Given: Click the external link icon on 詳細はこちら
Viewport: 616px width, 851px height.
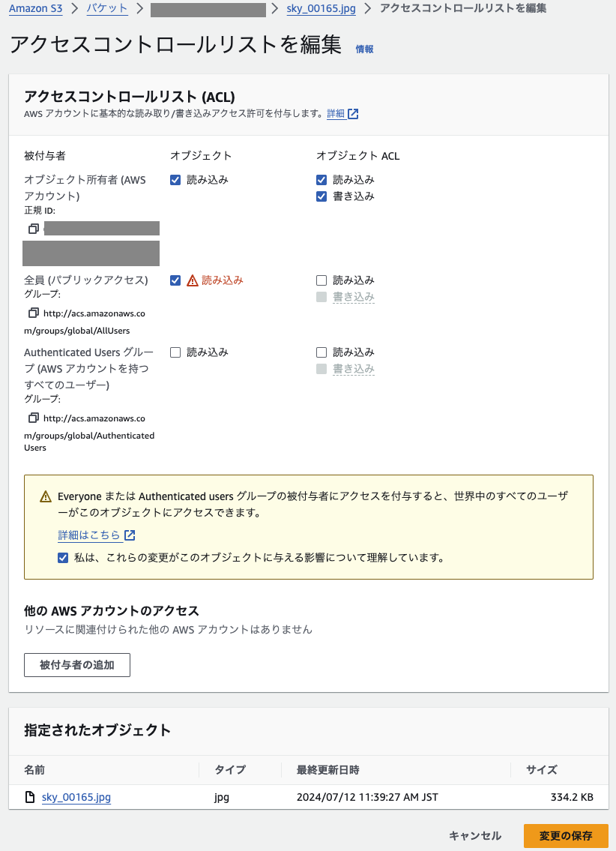Looking at the screenshot, I should coord(130,535).
